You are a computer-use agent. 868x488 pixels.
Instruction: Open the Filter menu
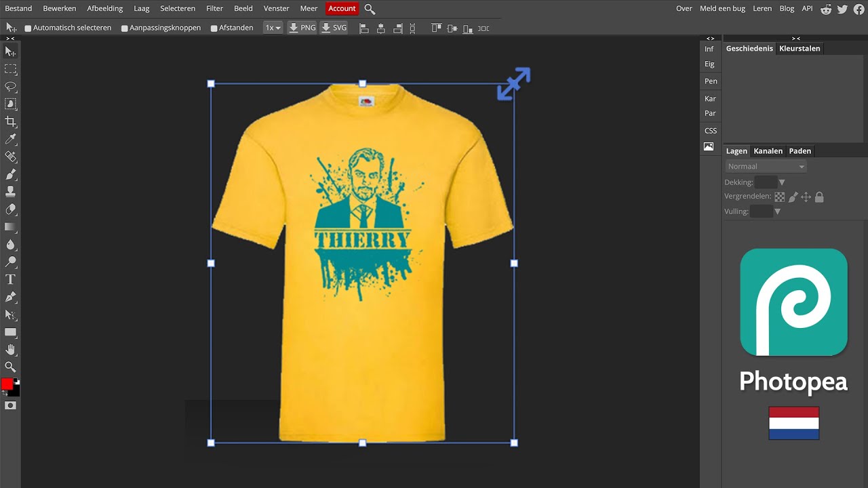click(x=215, y=9)
